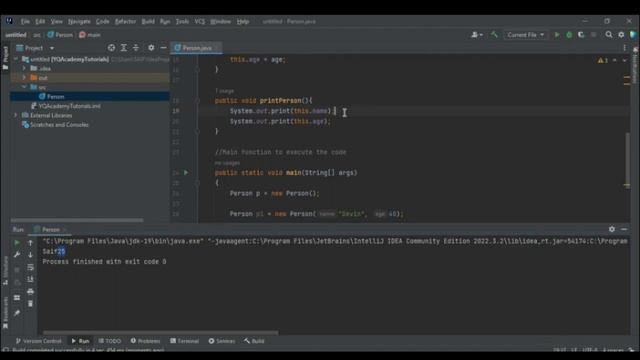The image size is (640, 360).
Task: Click the stop icon in the top toolbar
Action: pos(593,35)
